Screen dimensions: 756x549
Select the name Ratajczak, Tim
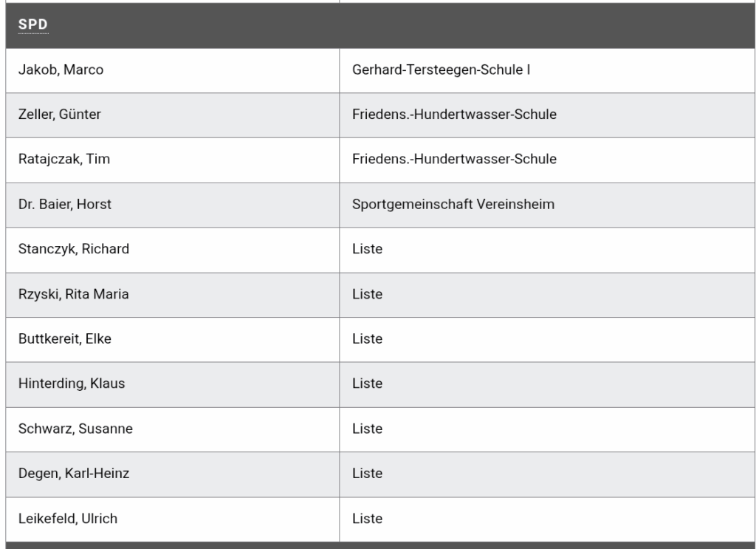(64, 159)
